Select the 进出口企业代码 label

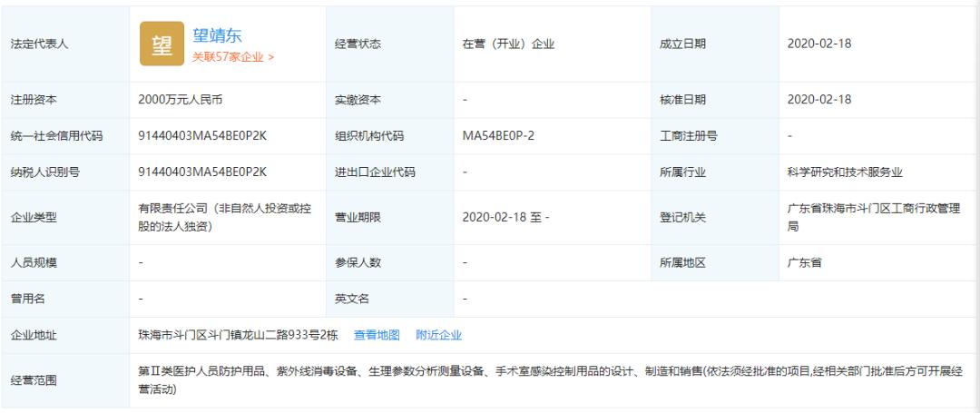point(375,172)
